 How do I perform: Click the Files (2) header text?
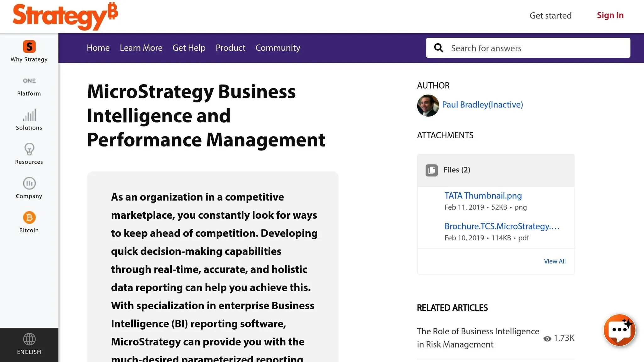457,170
